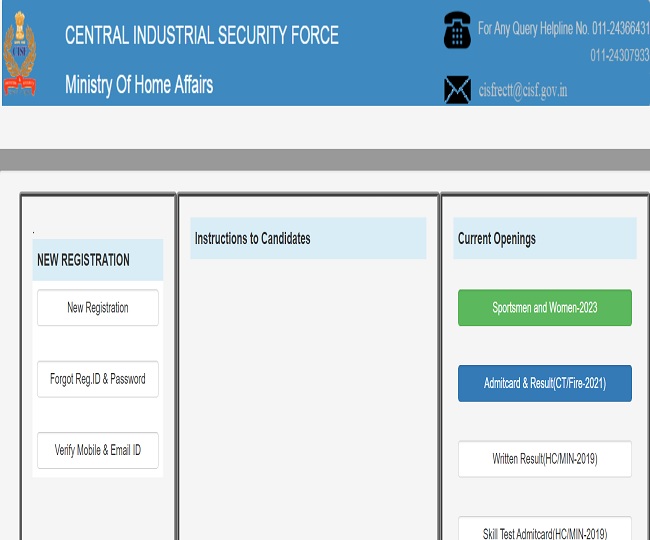Select the Ministry Of Home Affairs text
This screenshot has height=540, width=650.
coord(139,84)
